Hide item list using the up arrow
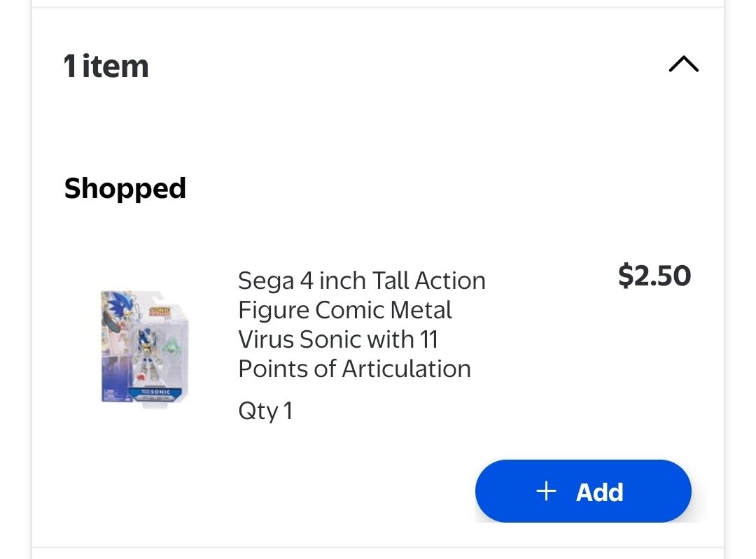Image resolution: width=756 pixels, height=559 pixels. pos(683,65)
